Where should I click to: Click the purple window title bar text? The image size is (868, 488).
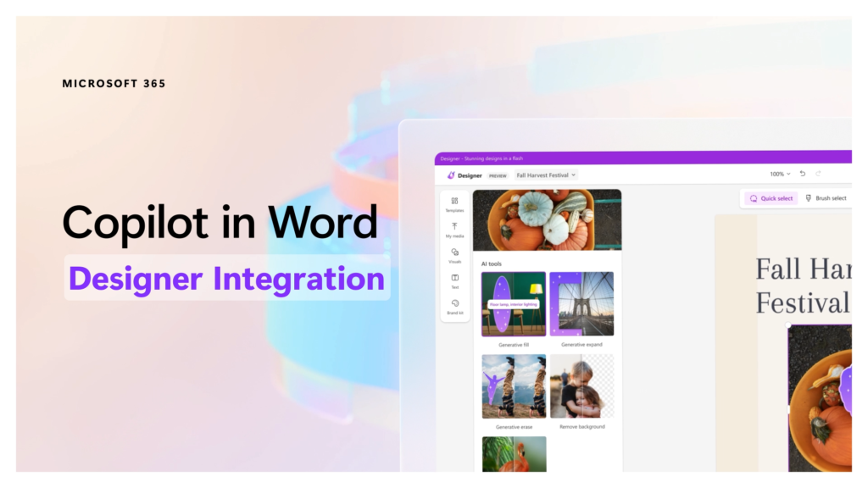coord(481,158)
